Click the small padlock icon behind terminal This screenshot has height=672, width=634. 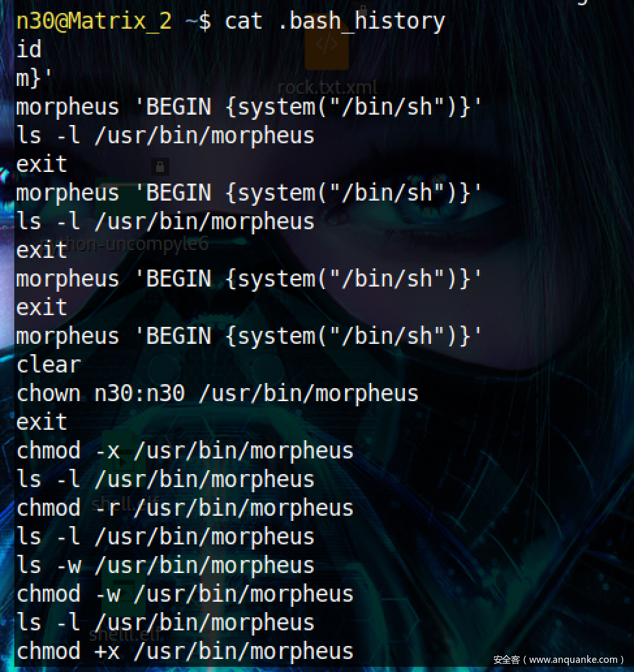click(x=159, y=165)
